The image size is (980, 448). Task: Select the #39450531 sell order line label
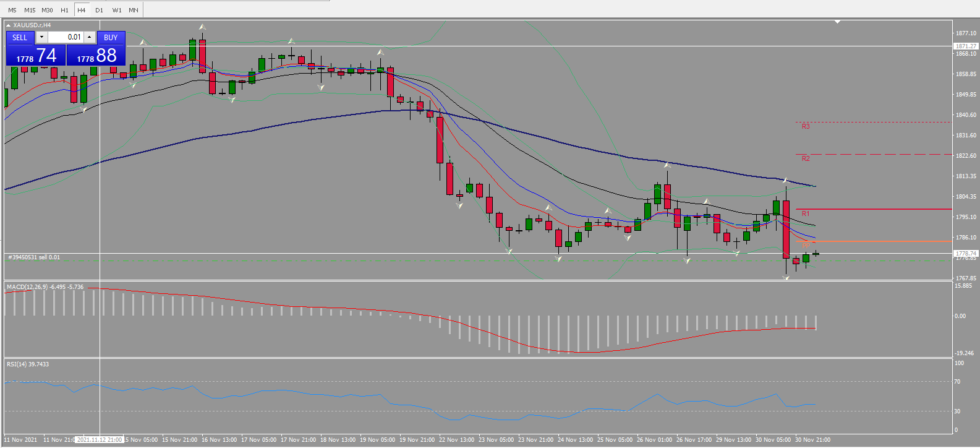pyautogui.click(x=34, y=257)
